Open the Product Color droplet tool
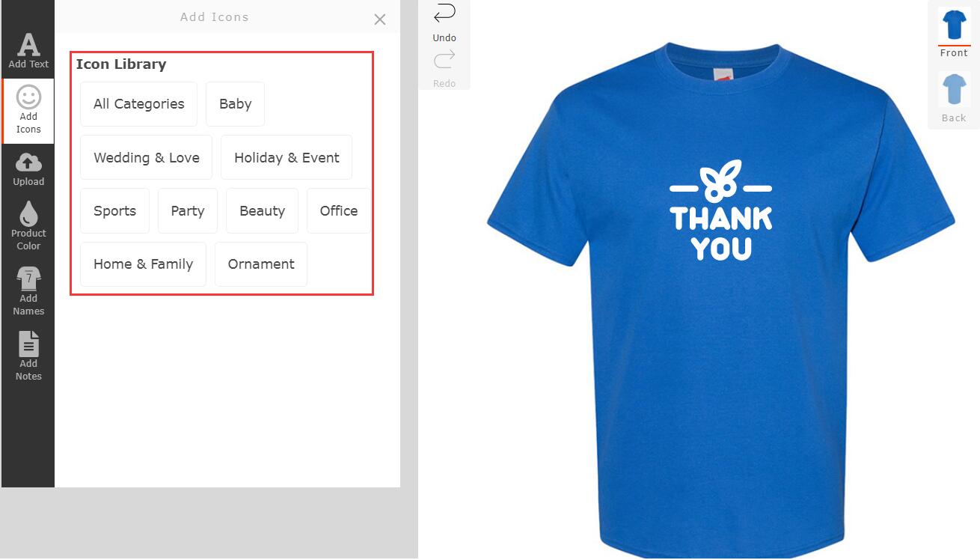 28,225
